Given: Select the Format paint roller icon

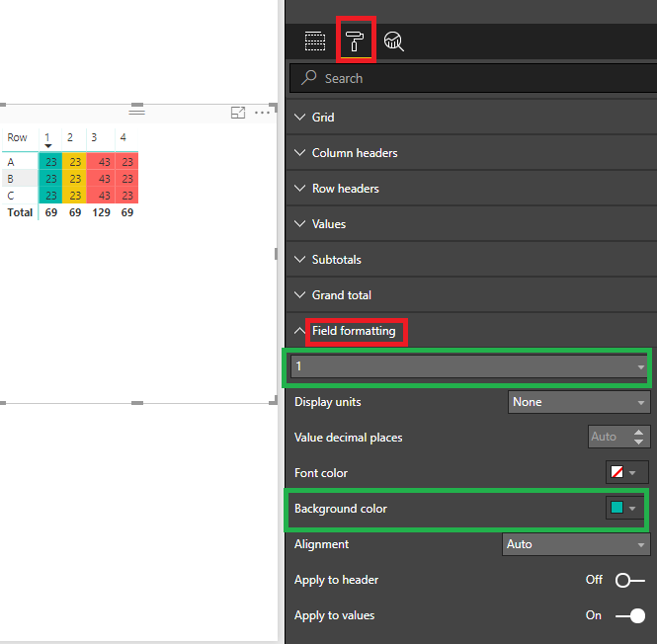Looking at the screenshot, I should (355, 40).
